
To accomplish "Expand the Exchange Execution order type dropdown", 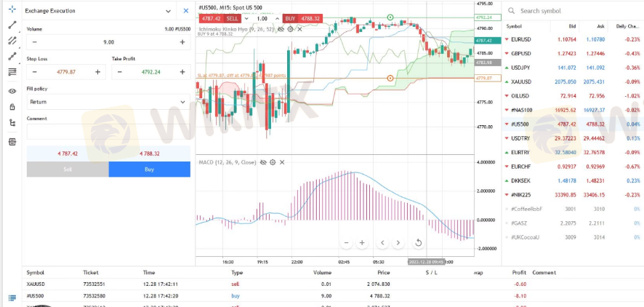I will [169, 12].
